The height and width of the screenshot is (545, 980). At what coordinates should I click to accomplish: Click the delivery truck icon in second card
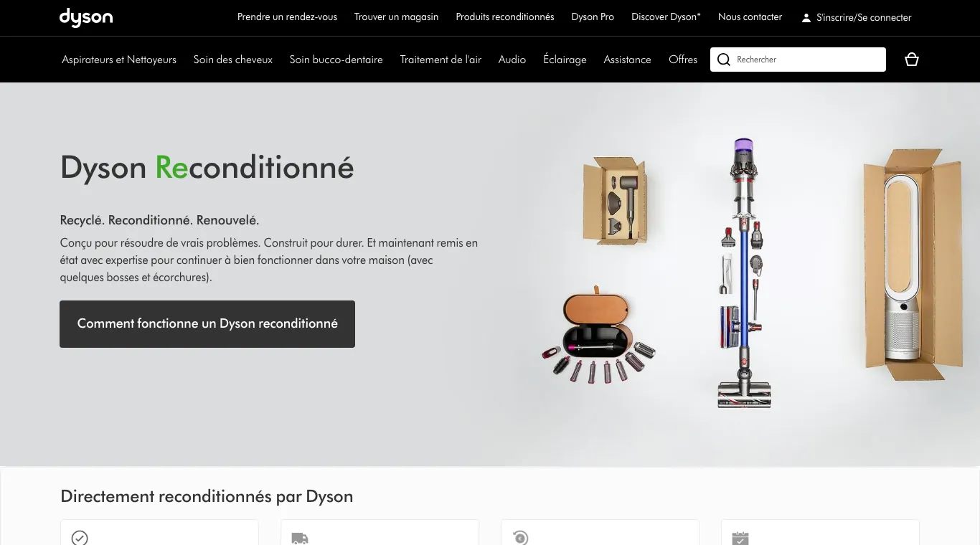click(300, 538)
